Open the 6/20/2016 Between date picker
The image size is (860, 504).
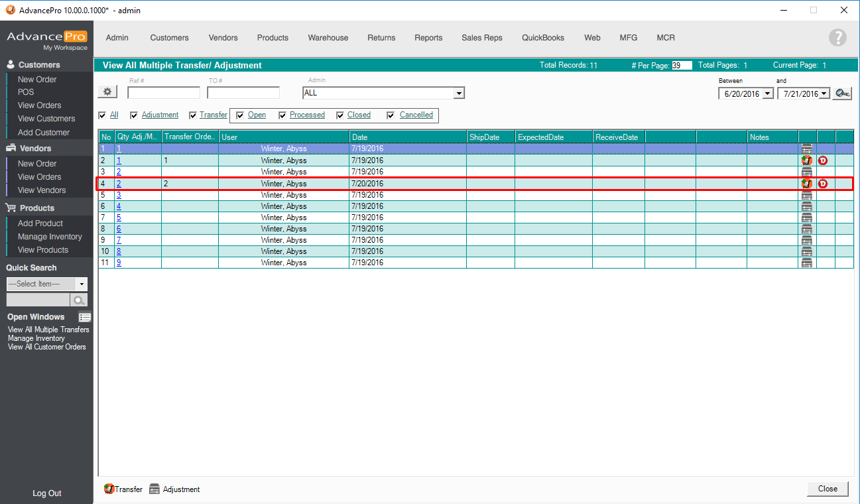tap(768, 94)
